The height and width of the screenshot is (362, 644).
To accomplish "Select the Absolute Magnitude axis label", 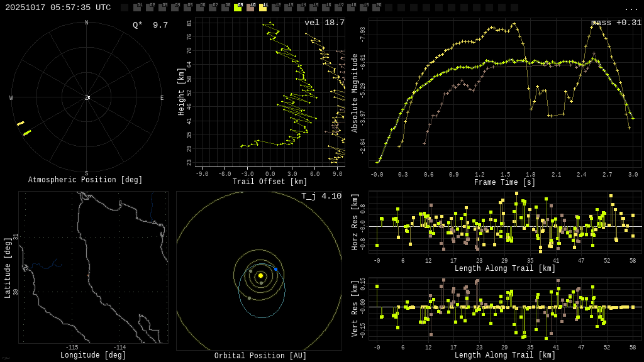I will pos(355,92).
